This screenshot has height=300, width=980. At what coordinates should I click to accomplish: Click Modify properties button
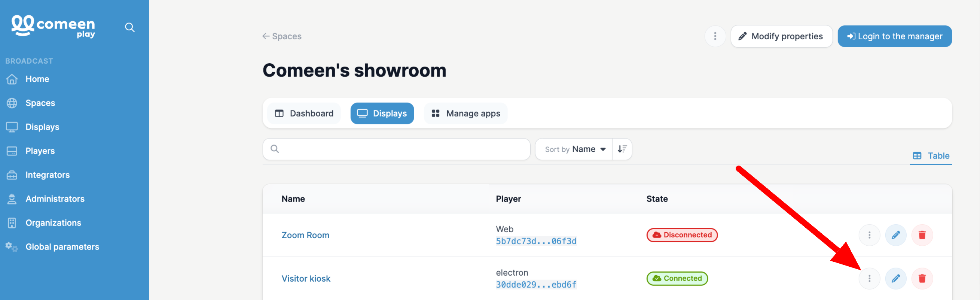pyautogui.click(x=781, y=36)
